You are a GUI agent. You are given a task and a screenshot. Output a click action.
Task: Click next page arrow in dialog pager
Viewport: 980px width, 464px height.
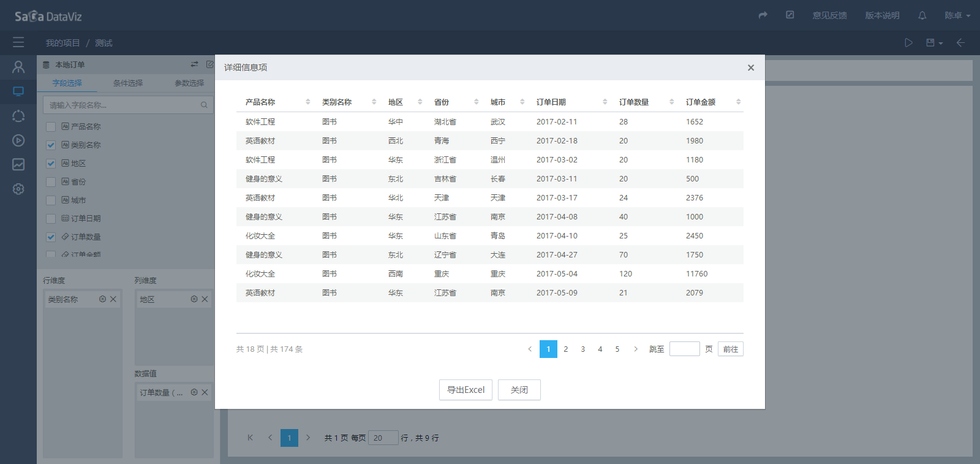[636, 349]
